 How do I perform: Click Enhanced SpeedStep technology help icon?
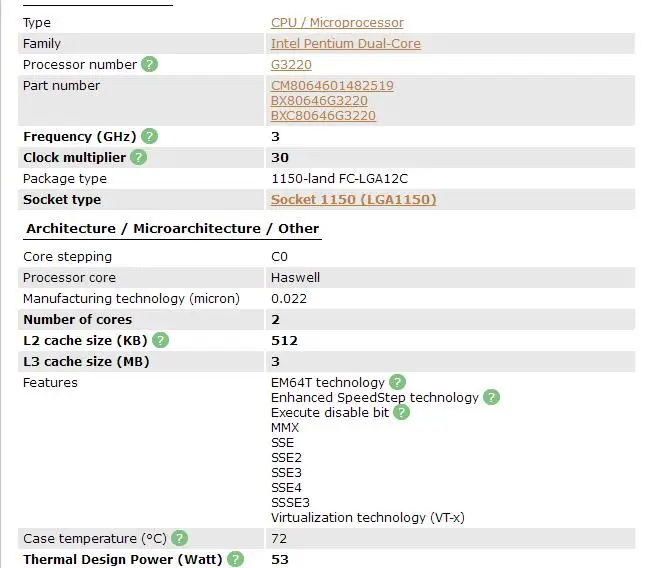coord(492,397)
